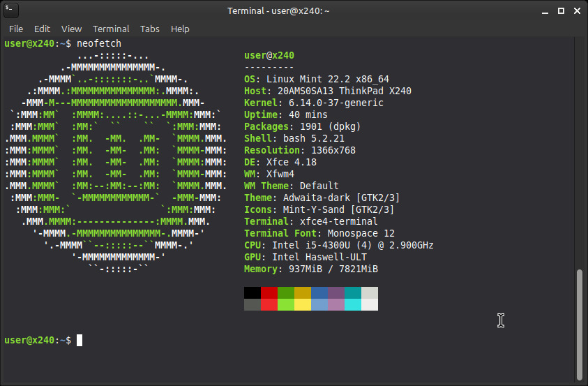Close the Terminal window
This screenshot has width=588, height=386.
point(577,11)
